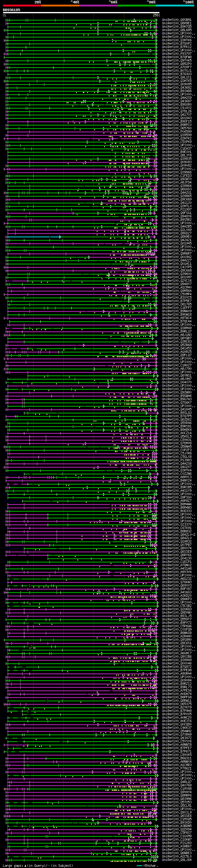Open hit UniRef100_Q9LUI1
Image resolution: width=197 pixels, height=868 pixels.
(x=176, y=78)
